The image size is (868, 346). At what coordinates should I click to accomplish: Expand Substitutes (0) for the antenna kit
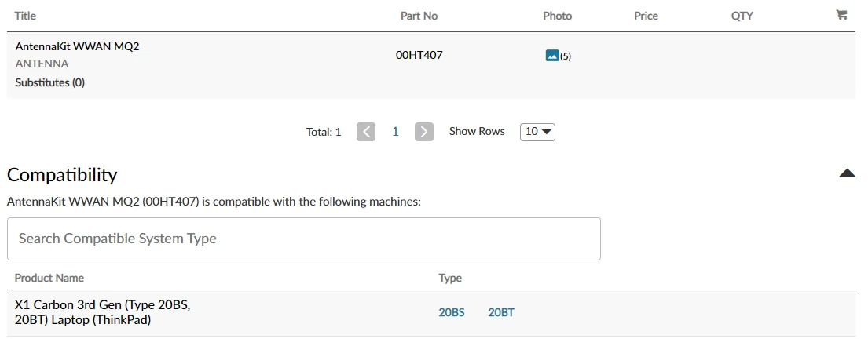[50, 82]
